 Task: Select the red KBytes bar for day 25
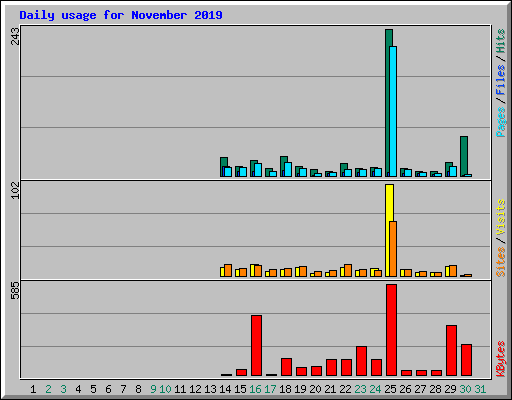point(391,330)
